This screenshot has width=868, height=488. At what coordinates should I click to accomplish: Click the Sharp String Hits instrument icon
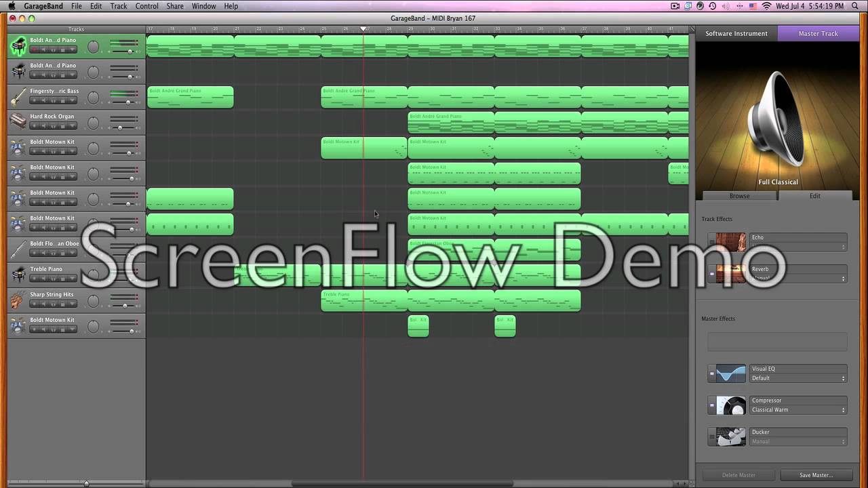pos(18,300)
